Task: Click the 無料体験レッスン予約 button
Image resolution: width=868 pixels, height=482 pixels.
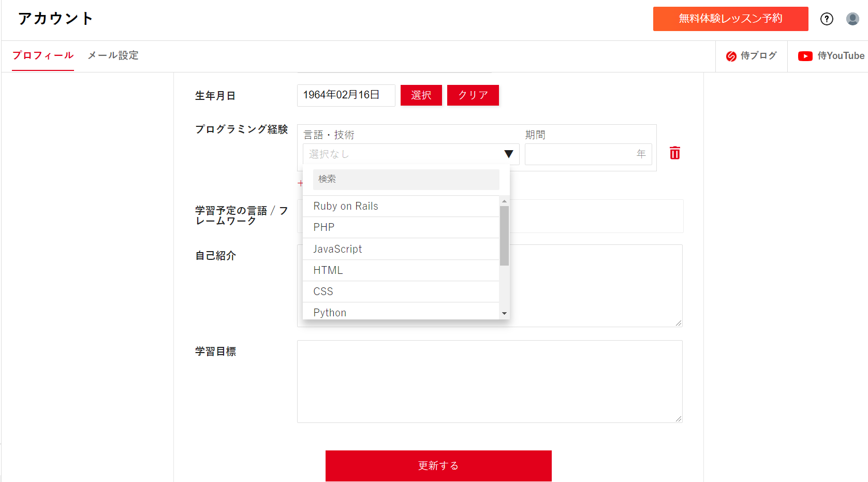Action: [730, 19]
